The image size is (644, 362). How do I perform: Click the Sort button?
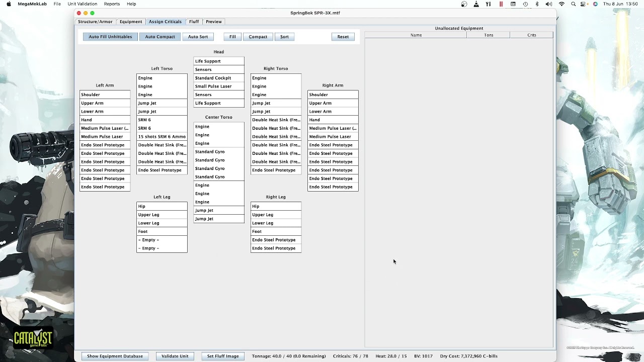(284, 37)
